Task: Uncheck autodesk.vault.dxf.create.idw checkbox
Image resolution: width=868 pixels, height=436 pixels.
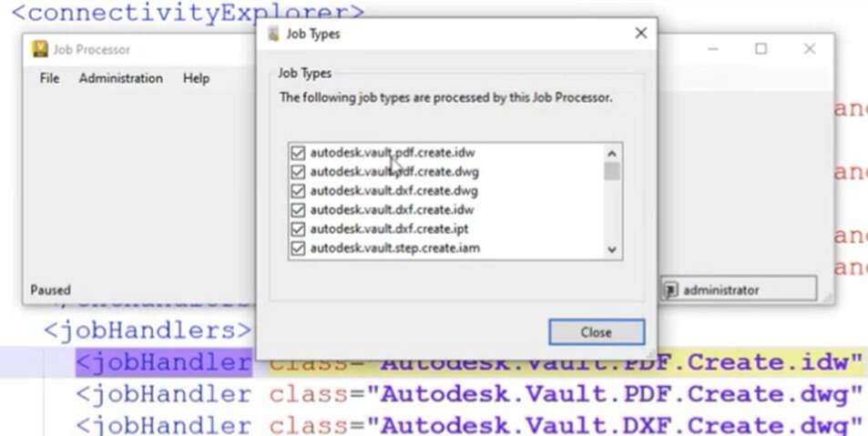Action: 298,209
